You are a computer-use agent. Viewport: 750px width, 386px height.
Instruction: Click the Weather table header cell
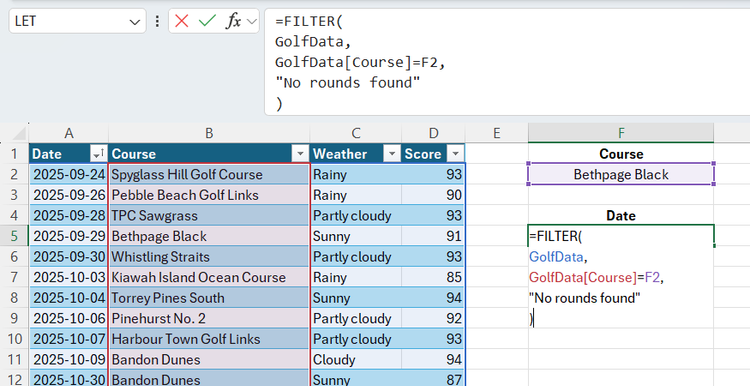pyautogui.click(x=355, y=154)
